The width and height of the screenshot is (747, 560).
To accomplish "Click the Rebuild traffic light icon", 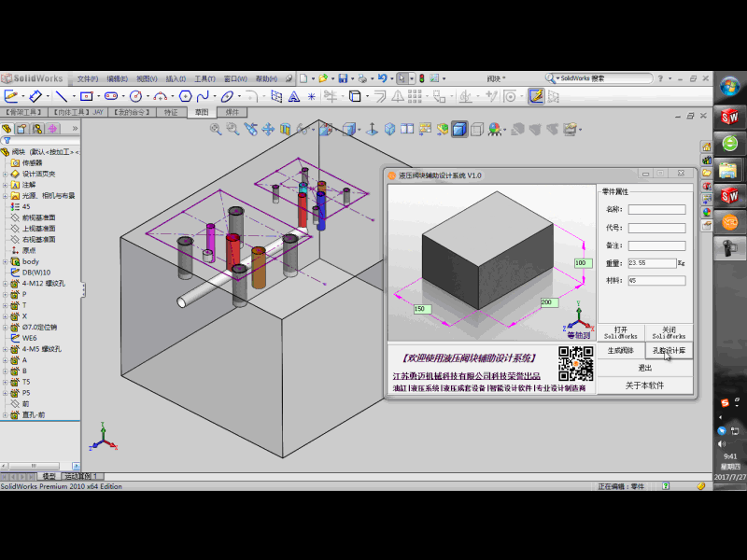I will (x=422, y=78).
